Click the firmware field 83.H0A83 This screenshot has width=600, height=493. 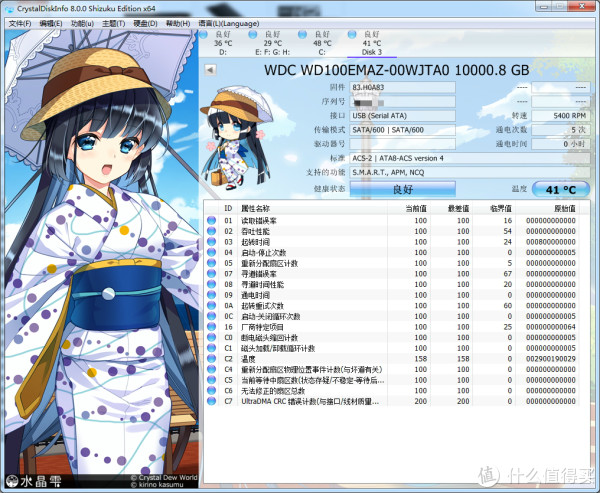403,87
